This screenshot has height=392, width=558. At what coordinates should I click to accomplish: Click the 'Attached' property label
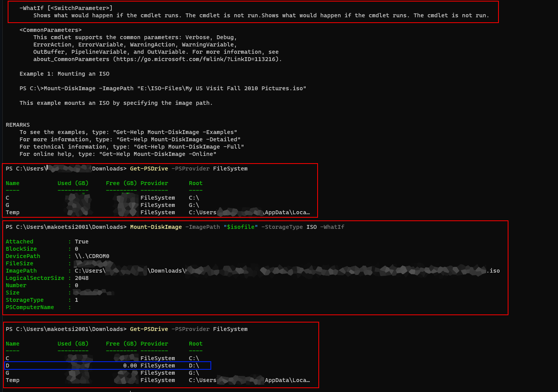click(20, 241)
